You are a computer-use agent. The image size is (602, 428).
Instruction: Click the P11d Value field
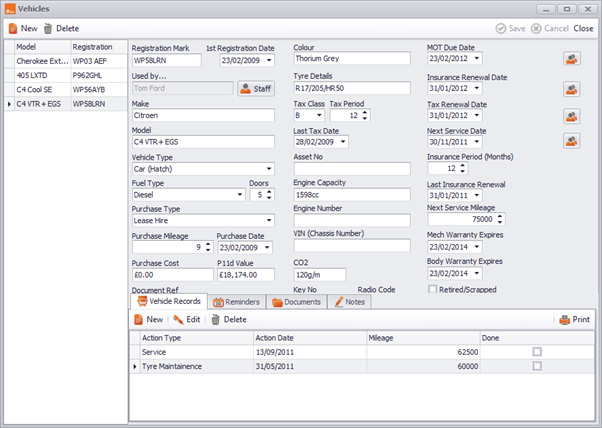pyautogui.click(x=246, y=274)
